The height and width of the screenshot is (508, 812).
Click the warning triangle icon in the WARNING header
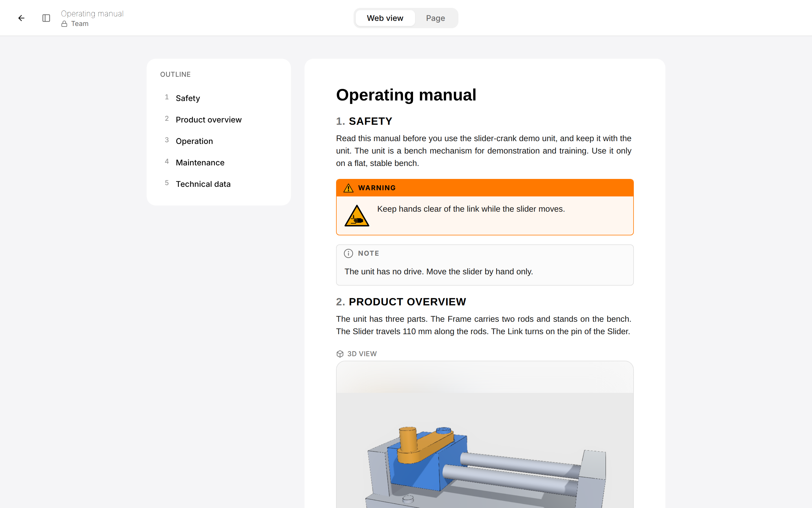[x=348, y=188]
